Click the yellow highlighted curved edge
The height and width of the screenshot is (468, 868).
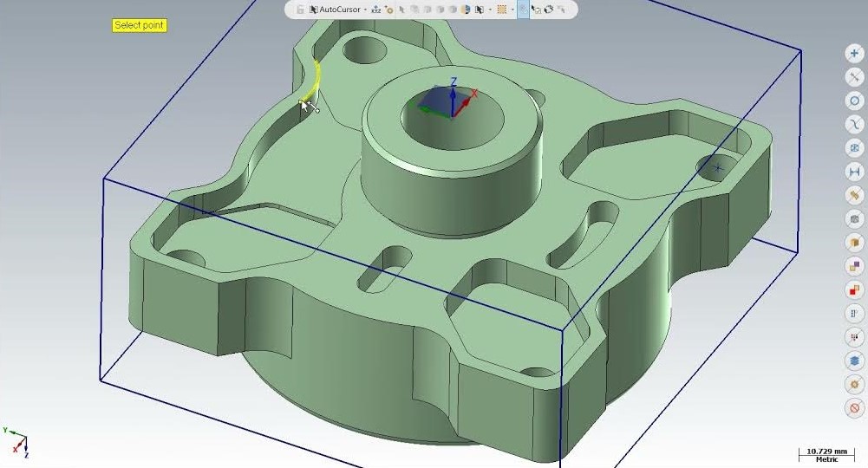pyautogui.click(x=313, y=81)
